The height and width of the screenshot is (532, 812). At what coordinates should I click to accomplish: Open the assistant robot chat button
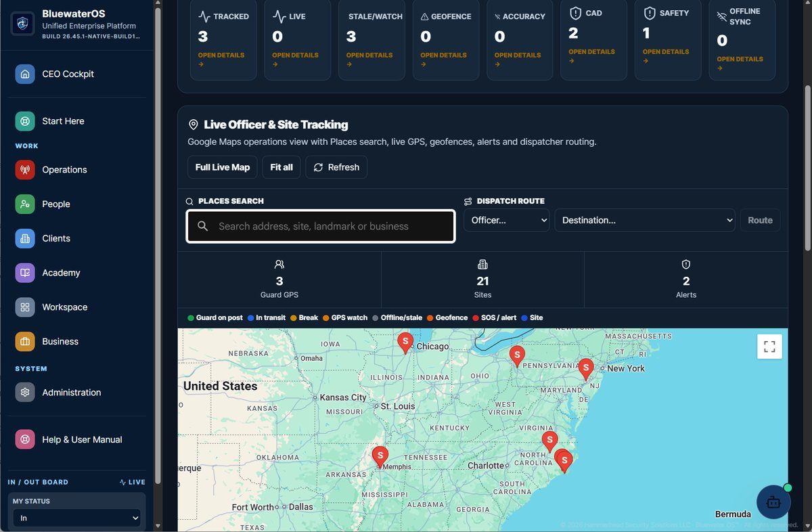pos(773,502)
